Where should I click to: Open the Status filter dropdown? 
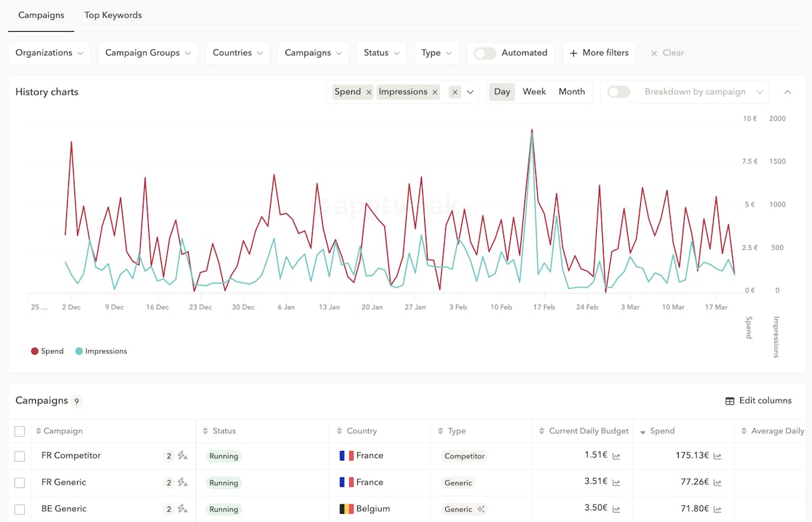(381, 53)
